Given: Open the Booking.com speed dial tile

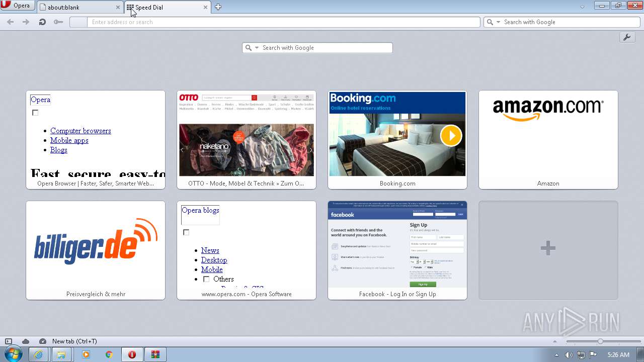Looking at the screenshot, I should [397, 140].
